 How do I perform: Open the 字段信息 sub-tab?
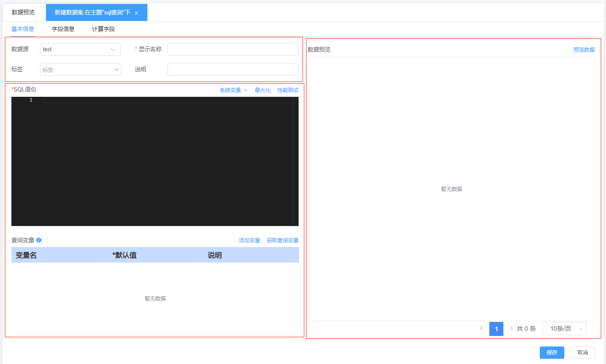pos(63,29)
